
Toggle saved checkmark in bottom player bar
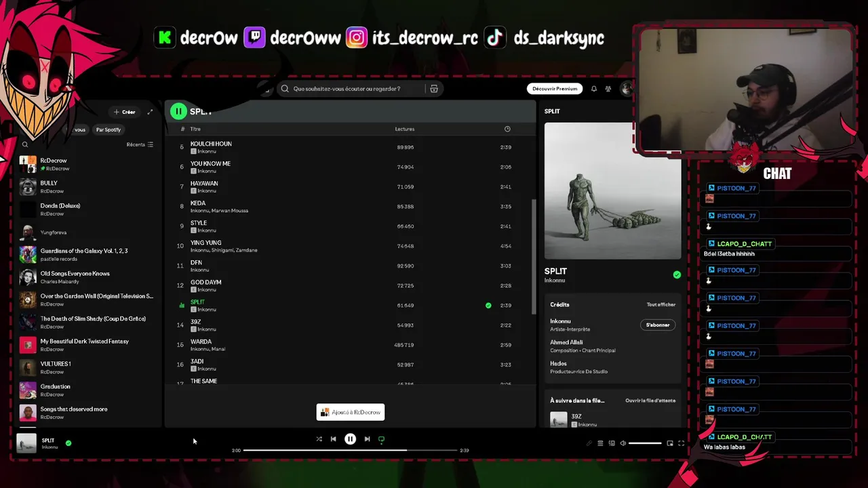point(68,443)
